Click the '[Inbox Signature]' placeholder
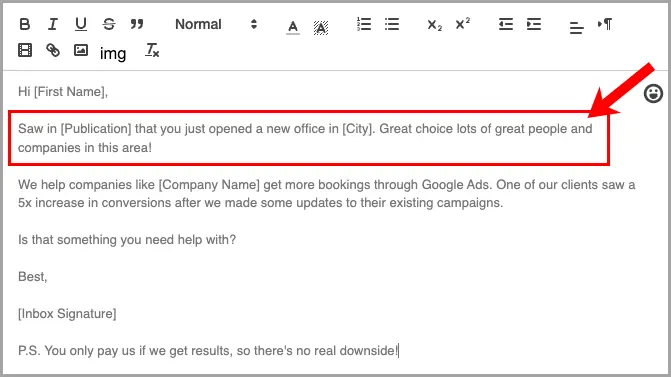The height and width of the screenshot is (377, 671). pyautogui.click(x=67, y=314)
